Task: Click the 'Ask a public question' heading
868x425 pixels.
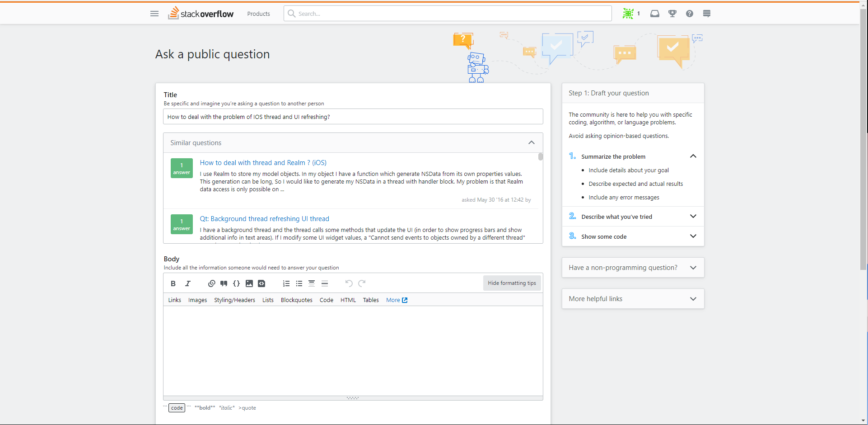Action: (x=213, y=54)
